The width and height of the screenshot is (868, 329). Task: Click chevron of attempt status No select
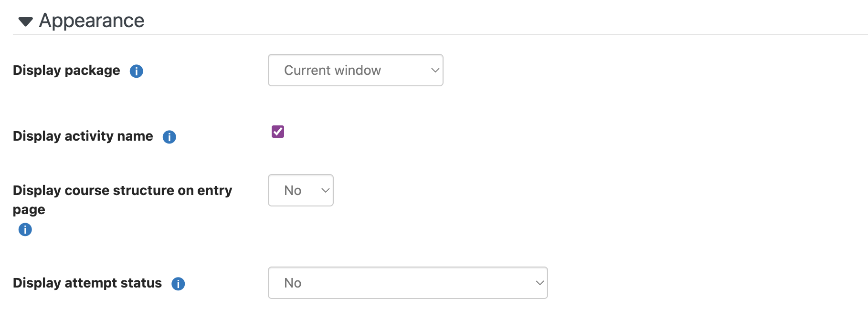tap(540, 283)
